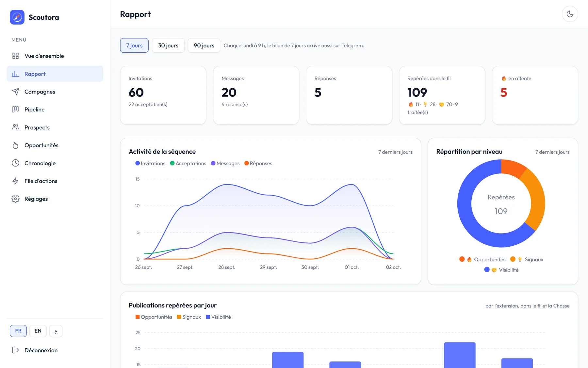Screen dimensions: 588x368
Task: Open the File d'actions label
Action: (41, 181)
